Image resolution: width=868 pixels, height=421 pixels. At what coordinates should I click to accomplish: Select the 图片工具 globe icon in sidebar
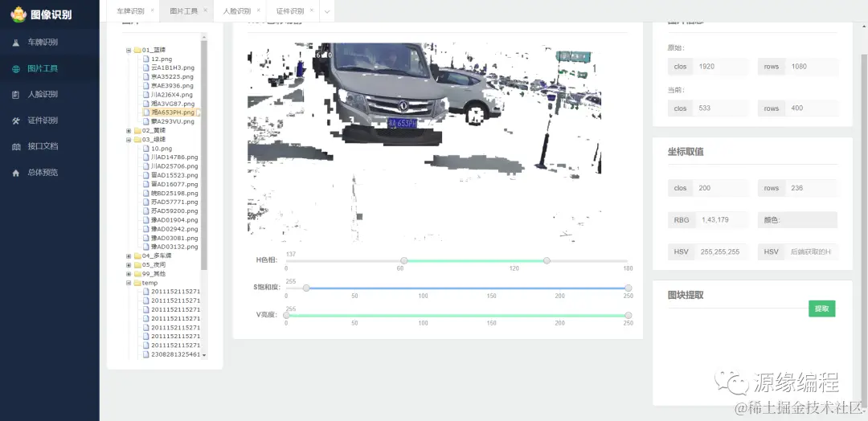coord(16,68)
